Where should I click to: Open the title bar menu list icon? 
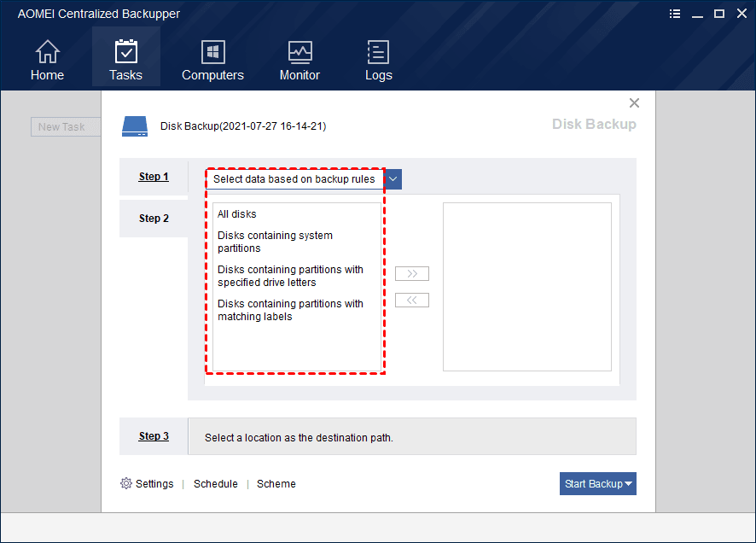tap(675, 14)
